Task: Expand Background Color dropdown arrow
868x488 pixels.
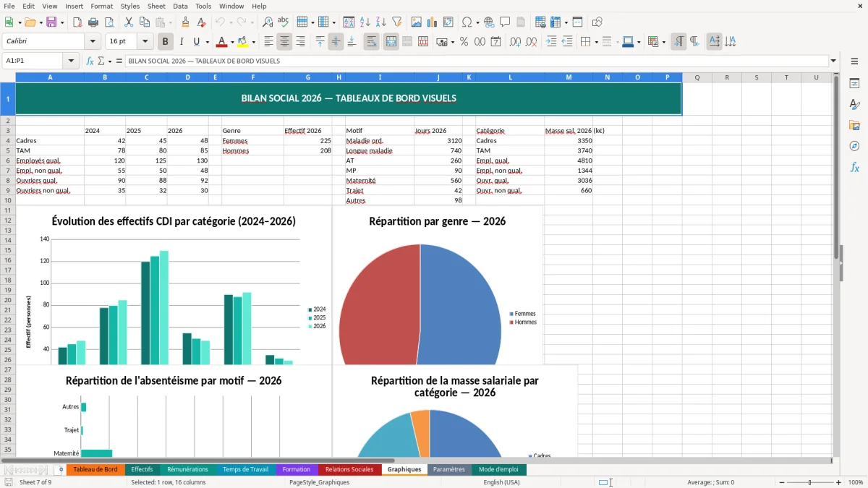Action: point(253,42)
